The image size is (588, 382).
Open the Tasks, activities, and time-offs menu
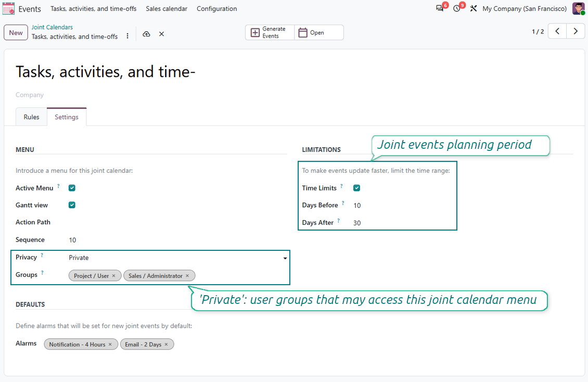click(x=93, y=8)
